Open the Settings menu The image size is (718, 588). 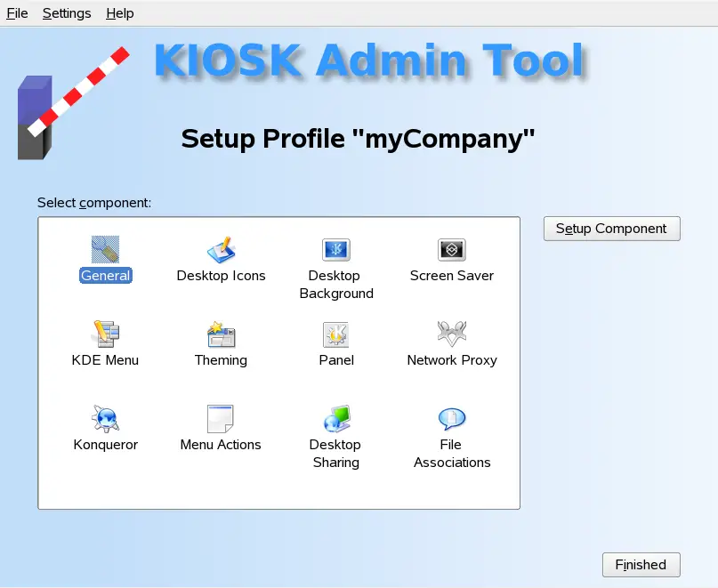(66, 12)
